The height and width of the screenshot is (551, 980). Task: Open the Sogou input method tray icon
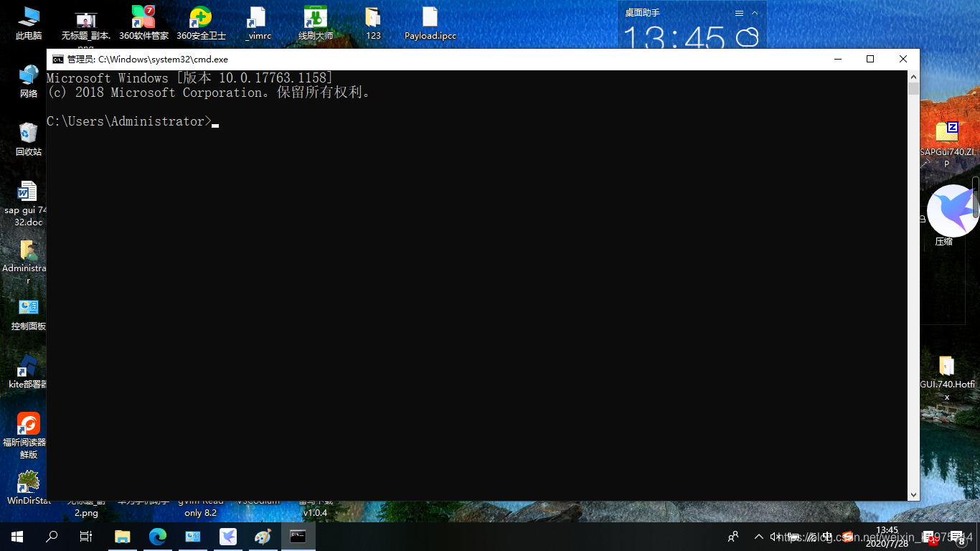pos(848,537)
